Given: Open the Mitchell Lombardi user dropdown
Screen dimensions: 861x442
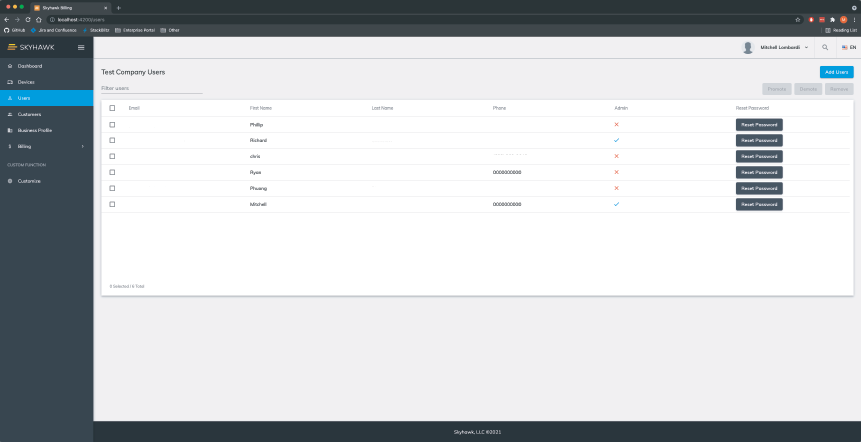Looking at the screenshot, I should coord(784,48).
